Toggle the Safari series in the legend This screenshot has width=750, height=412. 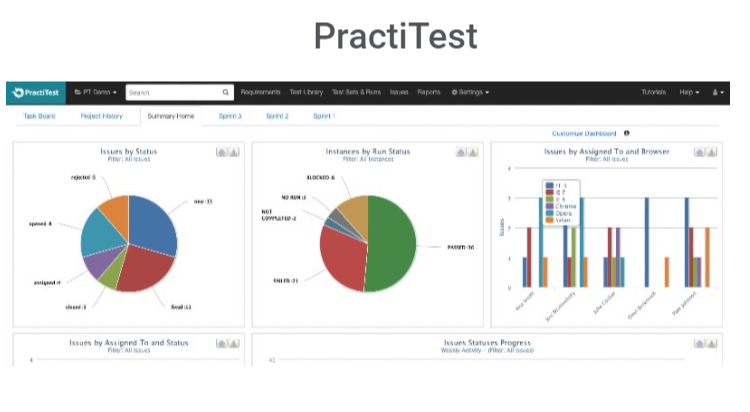tap(558, 220)
